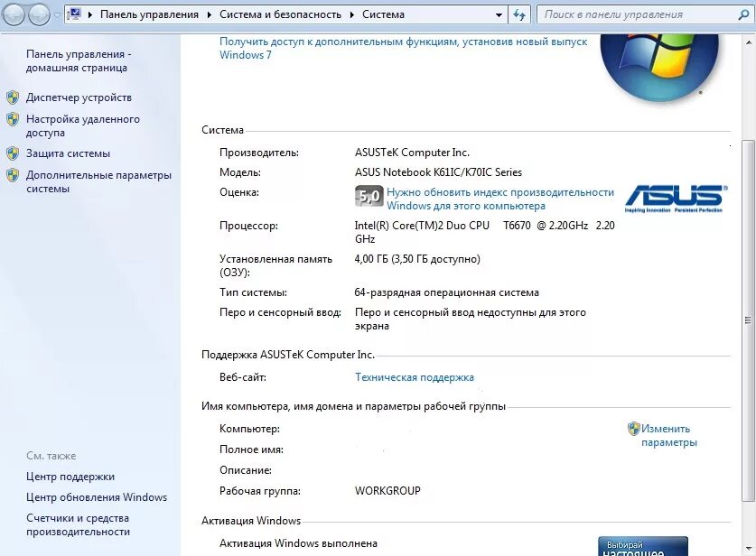Select the 4,00 ГБ memory value
The width and height of the screenshot is (756, 556).
pos(417,259)
